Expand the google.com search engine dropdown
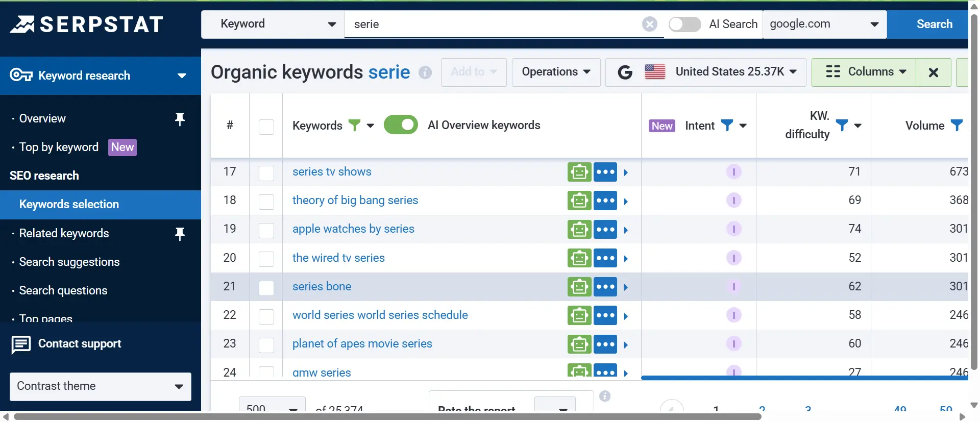This screenshot has width=980, height=422. [x=824, y=24]
